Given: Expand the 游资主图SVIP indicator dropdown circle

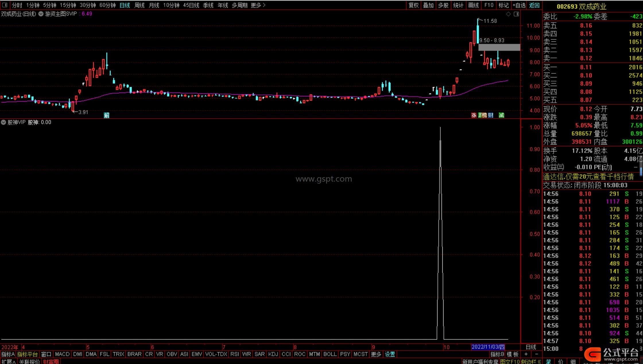Looking at the screenshot, I should (41, 14).
